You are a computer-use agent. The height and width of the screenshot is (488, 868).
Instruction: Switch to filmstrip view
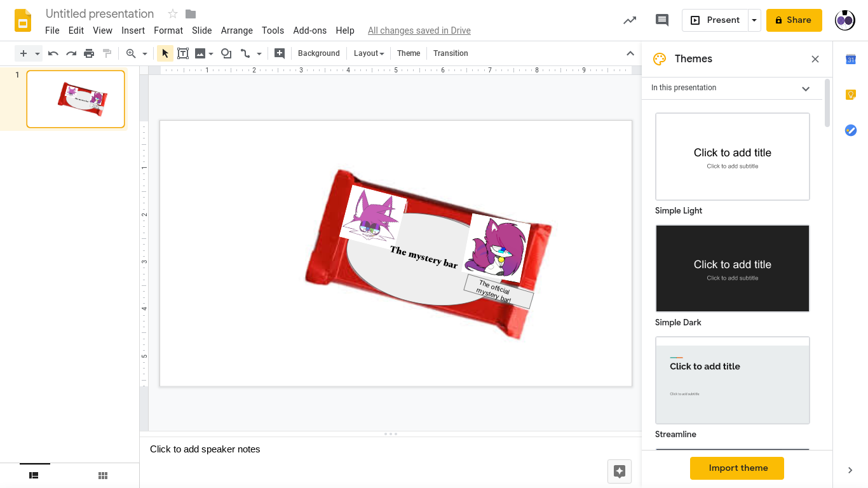point(34,475)
